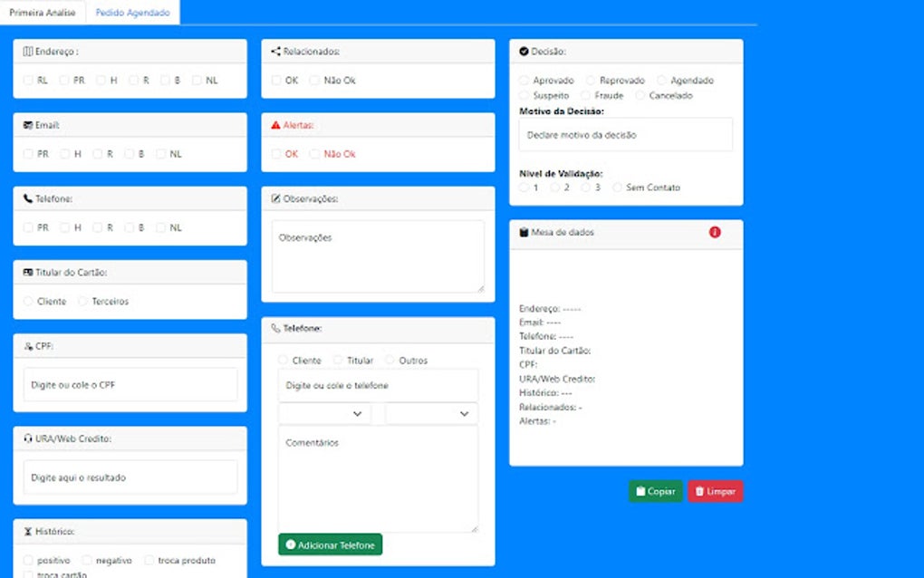Select Suspeito decision option
The image size is (924, 578).
tap(524, 95)
